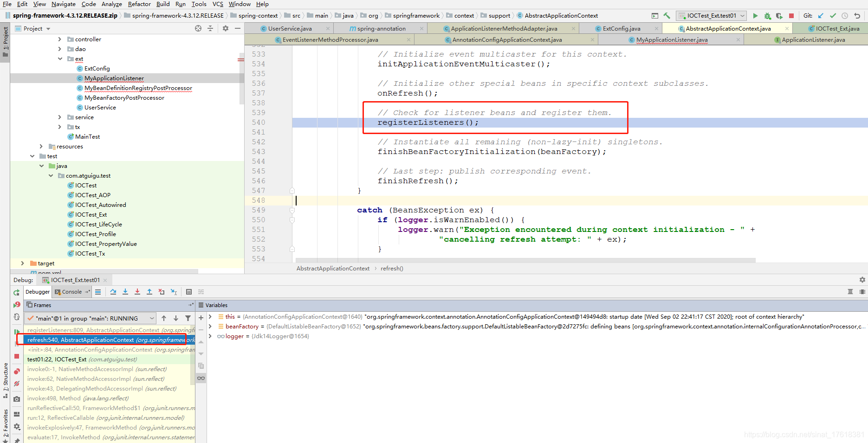Update project using Git blue arrow icon
This screenshot has height=443, width=868.
821,16
